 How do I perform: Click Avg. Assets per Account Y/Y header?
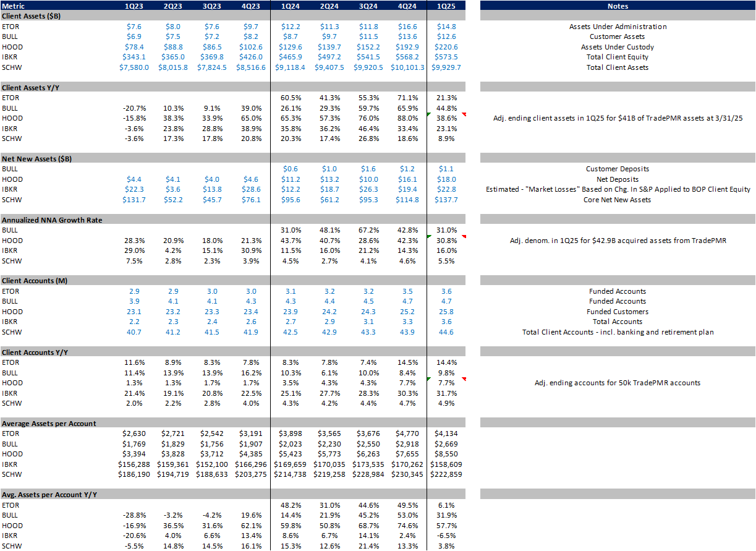click(x=49, y=495)
